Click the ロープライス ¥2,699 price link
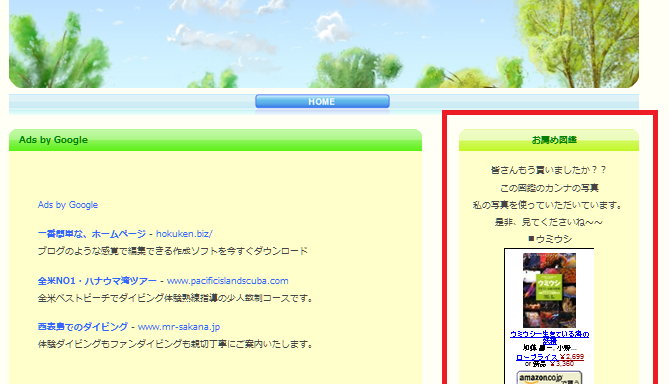 click(x=550, y=357)
